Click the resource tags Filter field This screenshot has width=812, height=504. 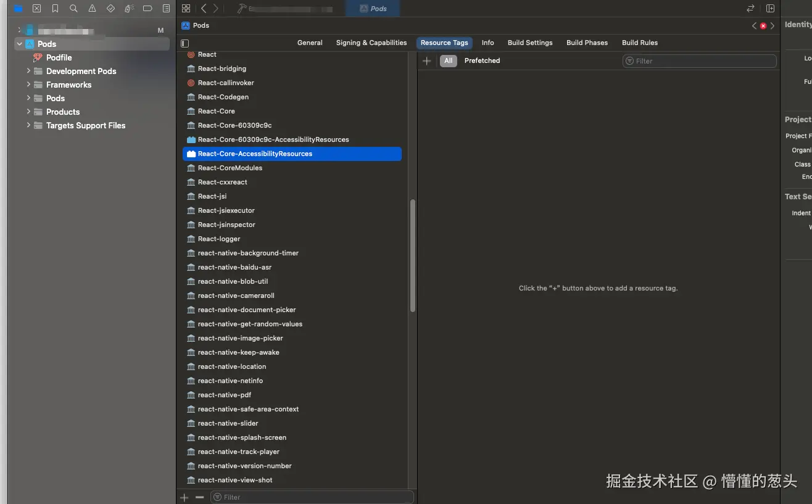tap(699, 61)
